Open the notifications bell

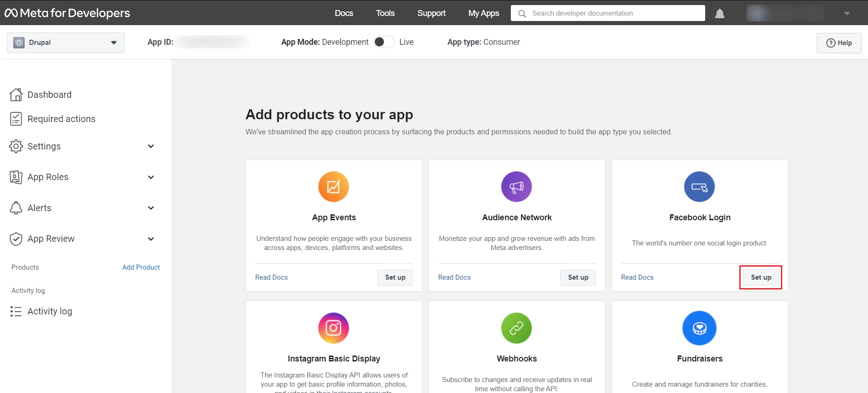[x=719, y=13]
